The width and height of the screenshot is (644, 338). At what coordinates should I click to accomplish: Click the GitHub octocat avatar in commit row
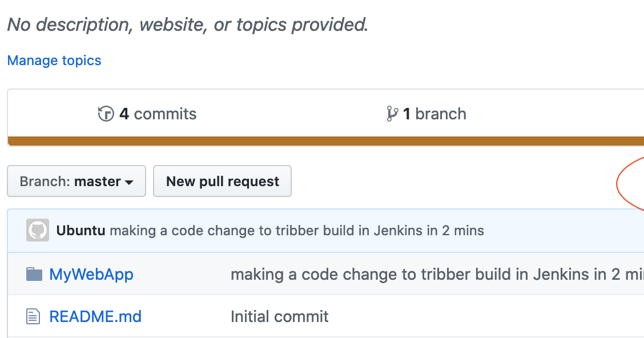point(37,230)
